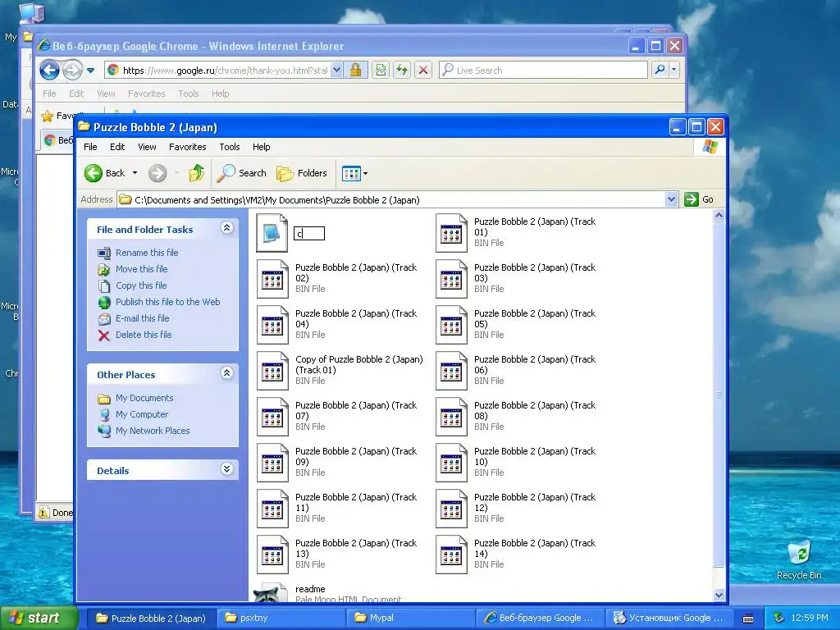Collapse the Other Places panel
This screenshot has height=630, width=840.
[226, 373]
